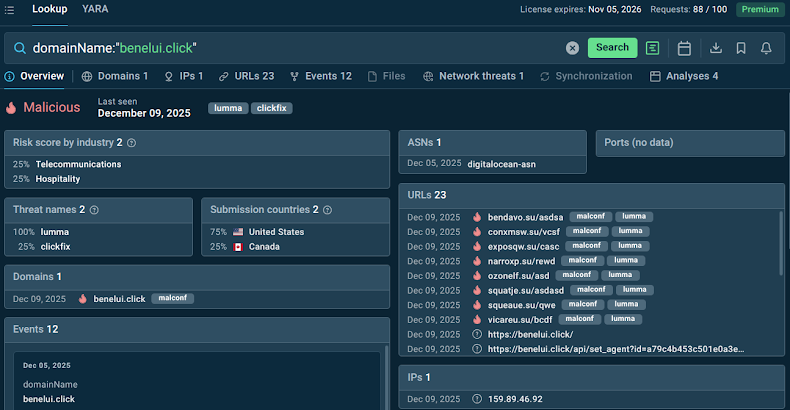
Task: Open the Files tab
Action: [x=386, y=76]
